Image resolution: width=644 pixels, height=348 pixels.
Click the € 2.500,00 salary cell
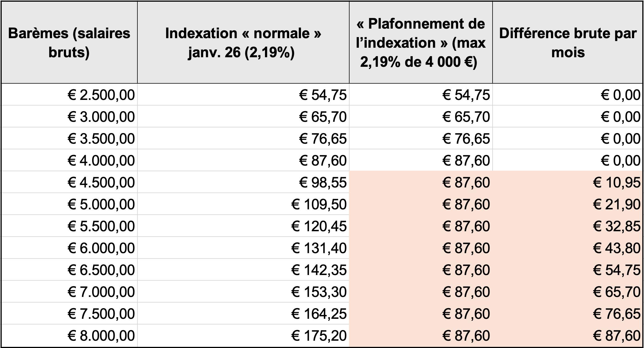pyautogui.click(x=101, y=95)
